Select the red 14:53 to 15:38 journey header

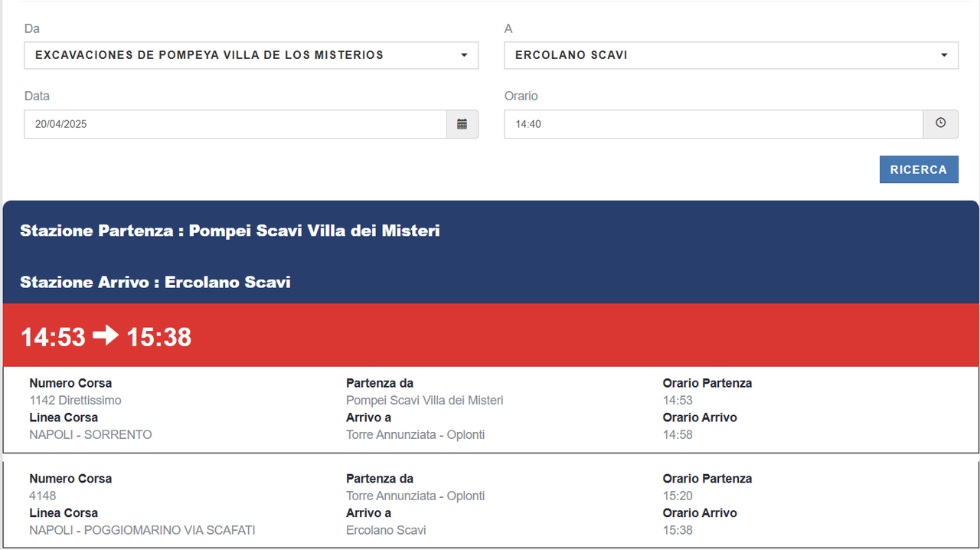(x=491, y=336)
